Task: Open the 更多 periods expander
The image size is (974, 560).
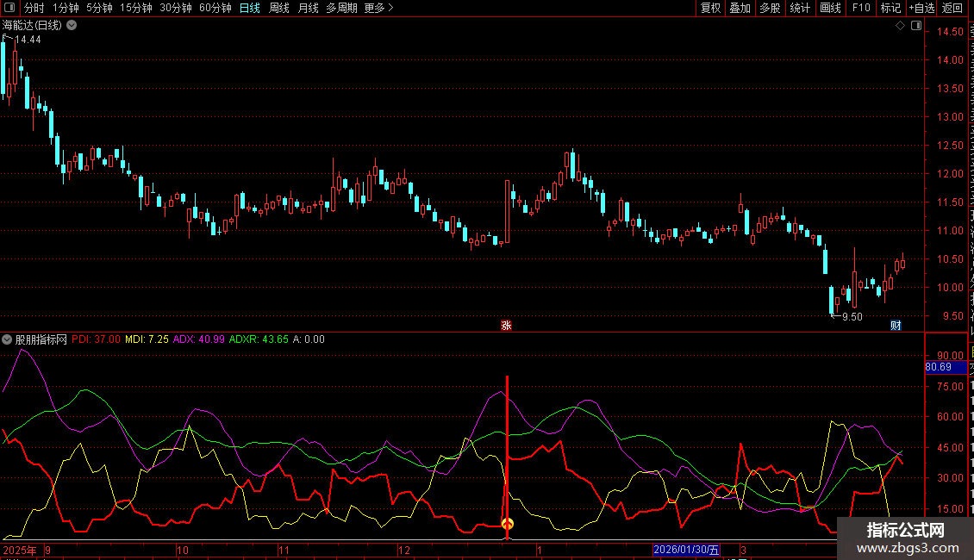Action: tap(378, 9)
